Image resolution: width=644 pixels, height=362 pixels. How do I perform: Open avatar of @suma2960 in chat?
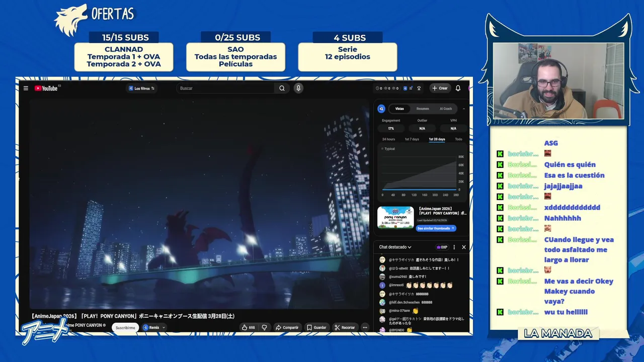[x=382, y=277]
